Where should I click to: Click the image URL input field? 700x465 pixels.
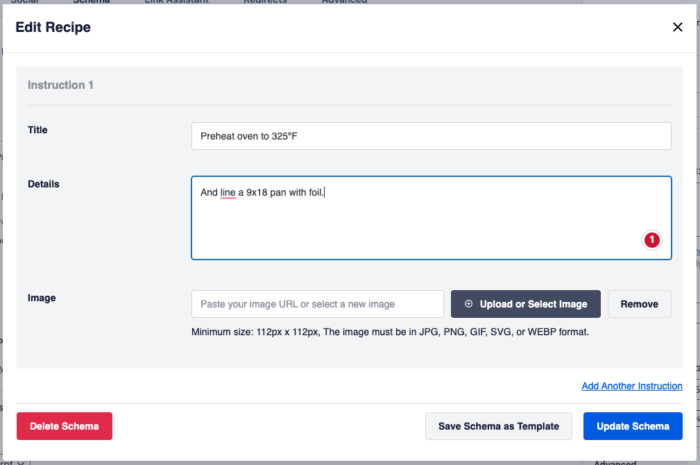317,304
